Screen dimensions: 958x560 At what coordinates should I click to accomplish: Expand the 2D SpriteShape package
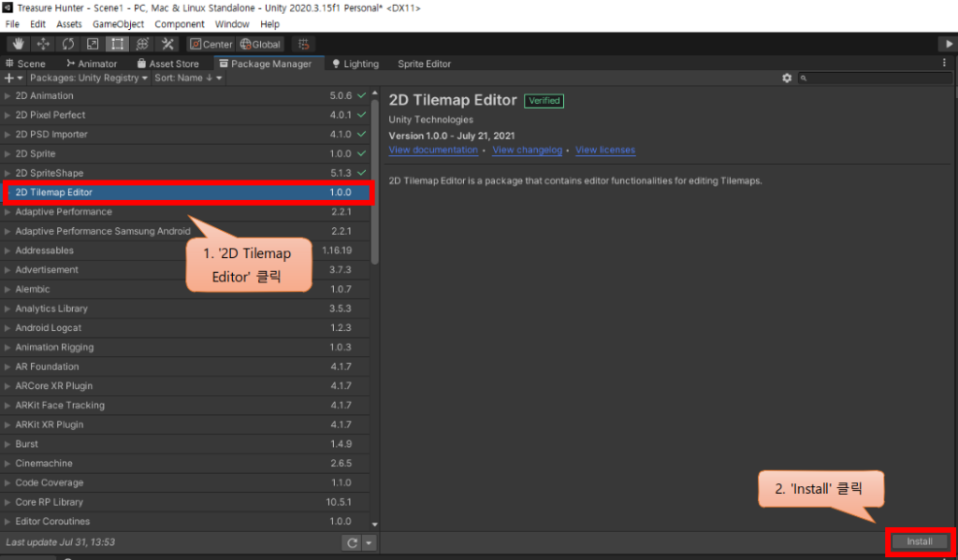tap(7, 174)
